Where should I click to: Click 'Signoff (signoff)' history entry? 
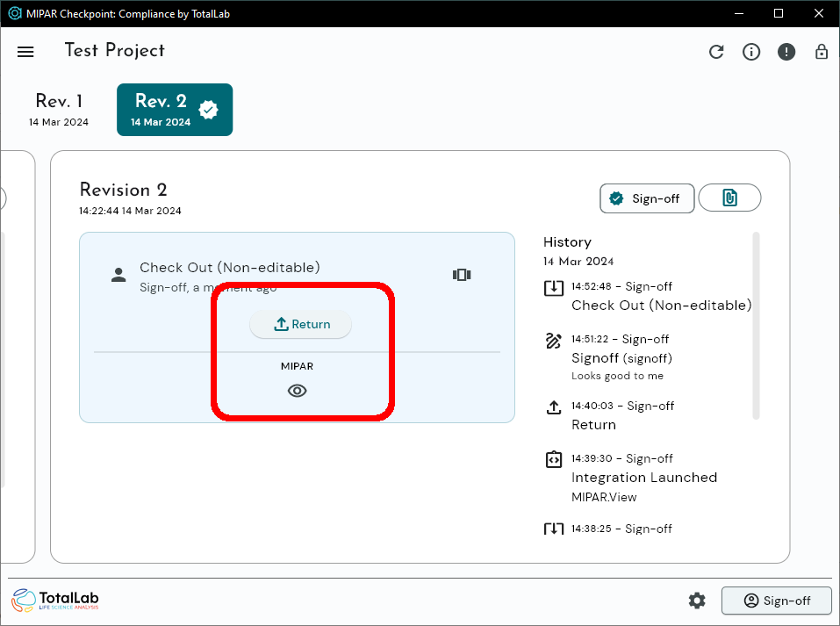coord(621,358)
